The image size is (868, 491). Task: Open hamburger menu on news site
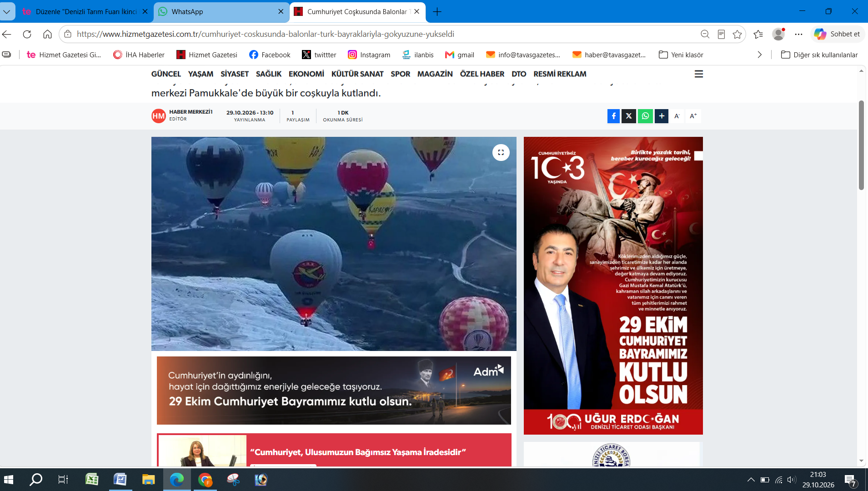(x=699, y=74)
